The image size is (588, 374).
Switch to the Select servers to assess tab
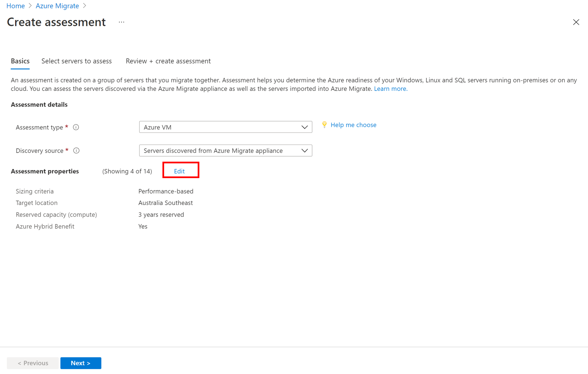click(x=77, y=61)
